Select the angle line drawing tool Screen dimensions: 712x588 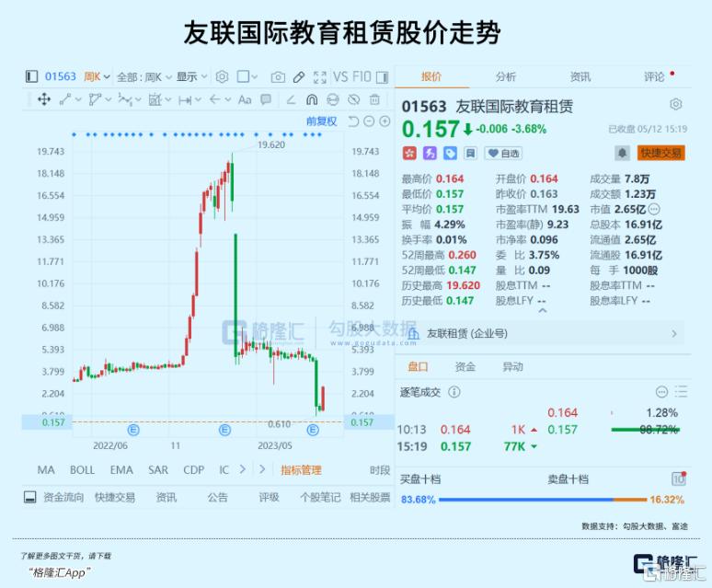(x=291, y=99)
